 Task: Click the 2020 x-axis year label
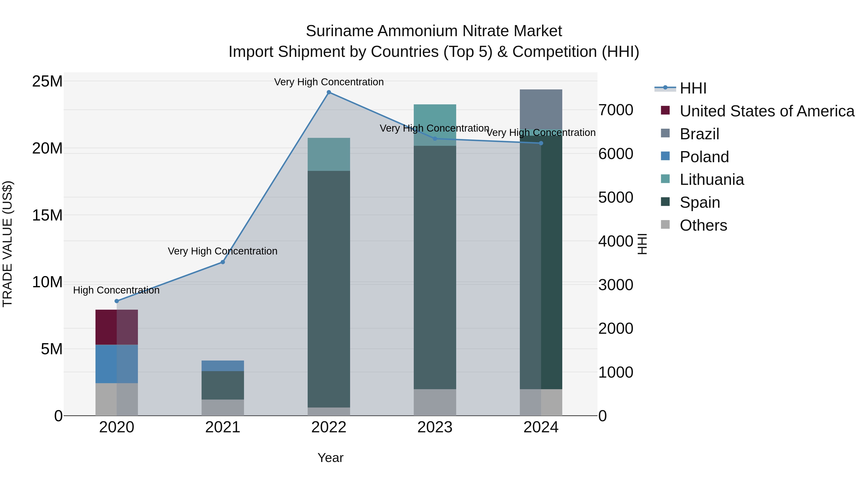117,427
